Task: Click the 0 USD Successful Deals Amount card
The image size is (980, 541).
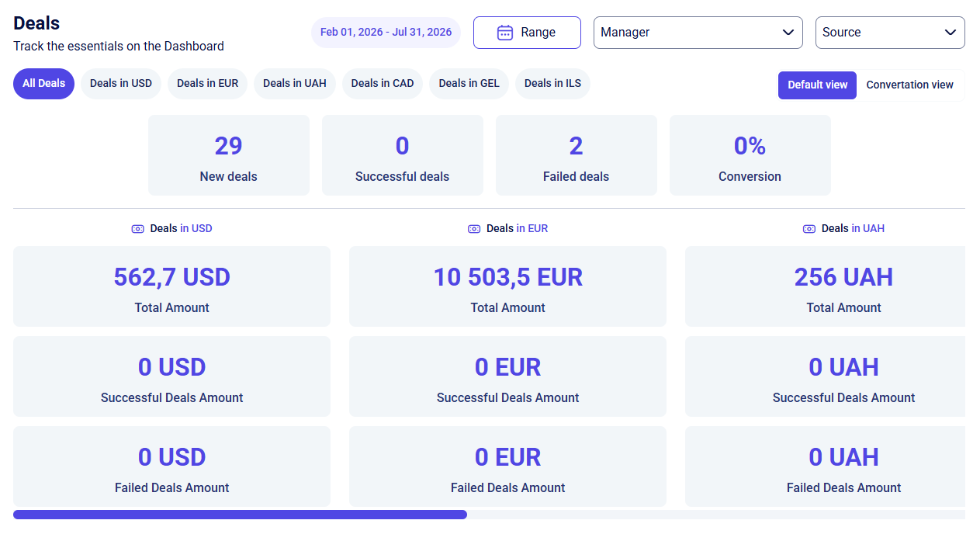Action: 172,376
